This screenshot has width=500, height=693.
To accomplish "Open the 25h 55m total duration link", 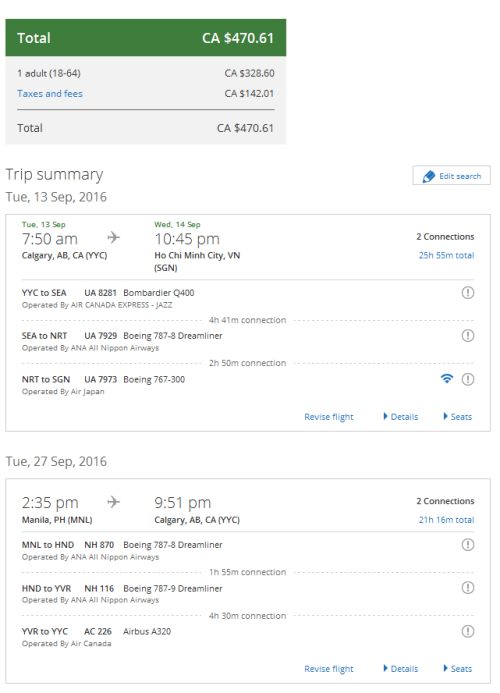I will tap(446, 255).
